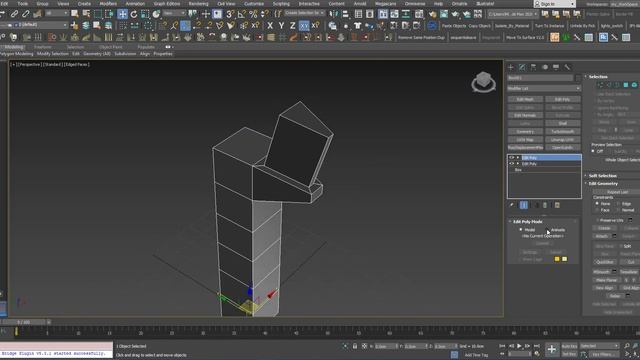Open the Modifiers menu
The height and width of the screenshot is (360, 640).
(x=108, y=4)
